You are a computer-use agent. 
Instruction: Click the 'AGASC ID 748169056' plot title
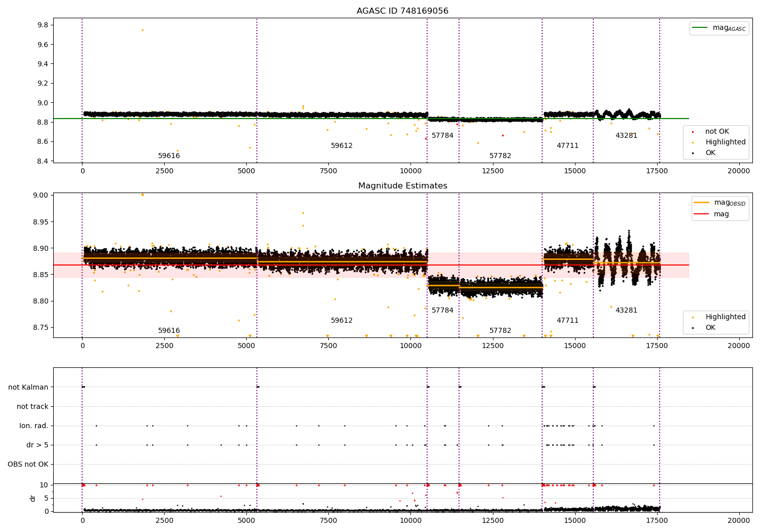(x=402, y=11)
